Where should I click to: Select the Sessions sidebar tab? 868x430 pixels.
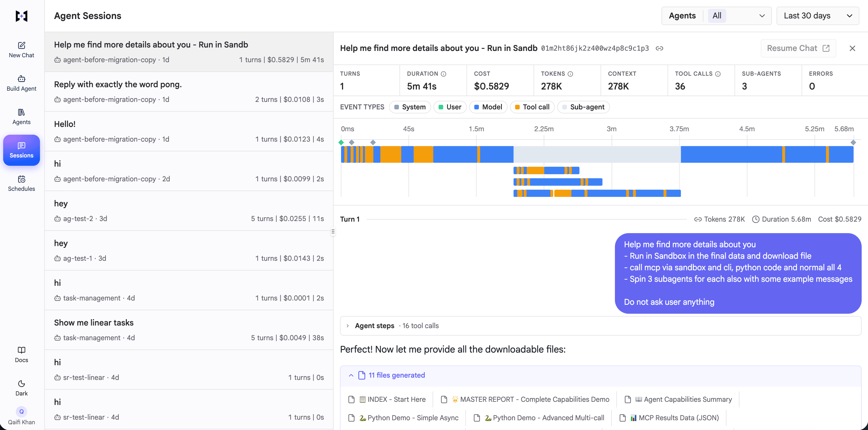coord(22,150)
